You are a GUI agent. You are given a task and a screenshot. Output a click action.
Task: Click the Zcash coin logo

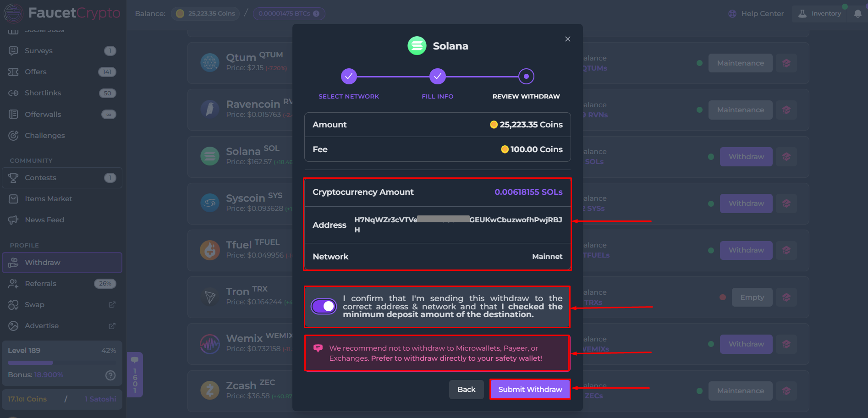[210, 390]
